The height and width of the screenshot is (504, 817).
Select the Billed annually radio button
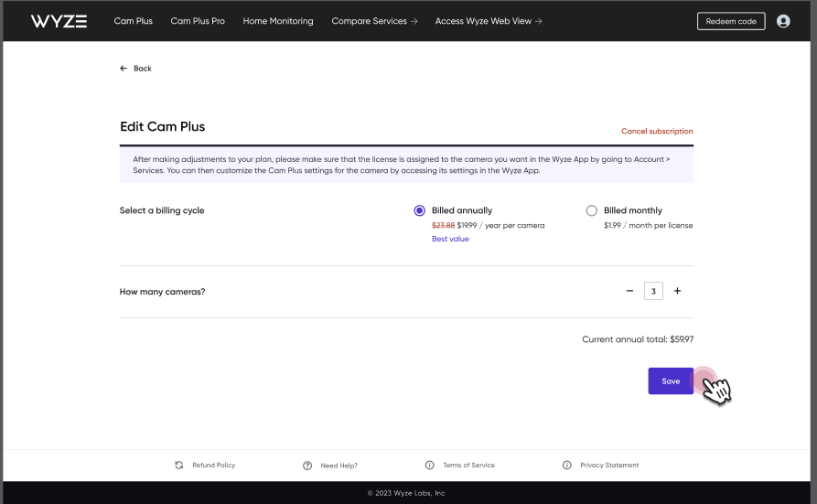click(419, 210)
